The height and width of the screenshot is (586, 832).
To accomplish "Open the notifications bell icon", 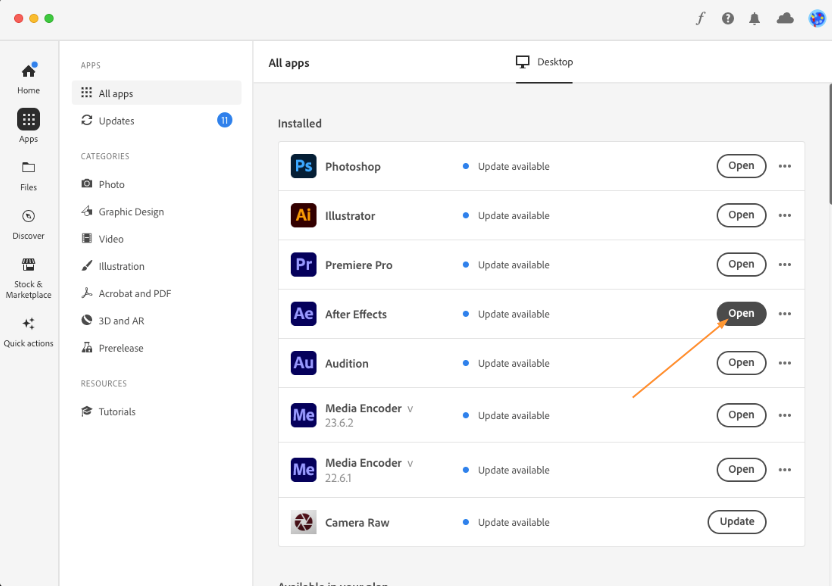I will click(755, 18).
